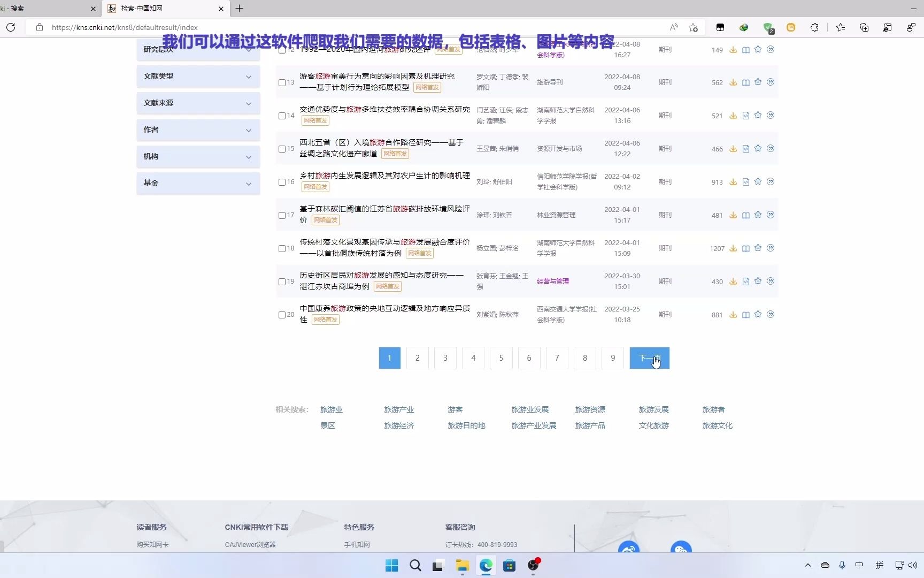Check result 18 checkbox
924x578 pixels.
pos(282,248)
